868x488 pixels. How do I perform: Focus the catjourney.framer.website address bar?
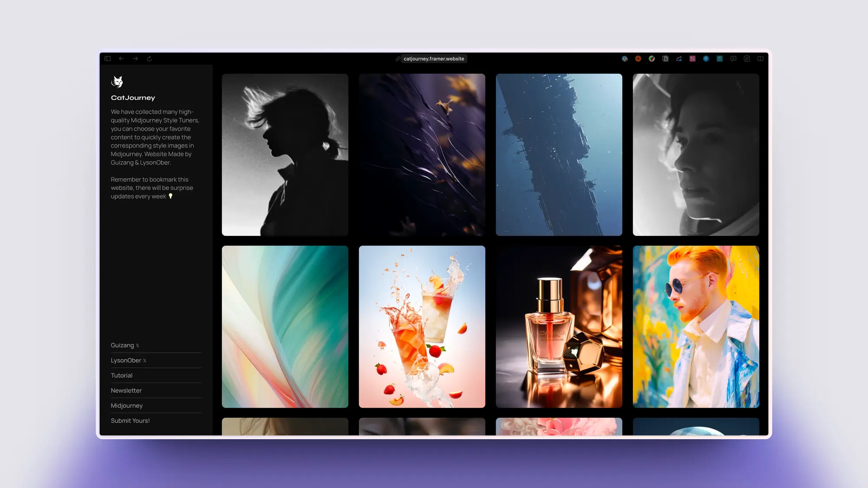point(434,59)
